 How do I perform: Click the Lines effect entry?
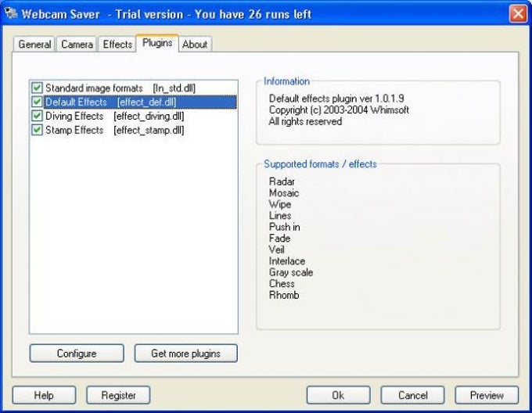[280, 216]
